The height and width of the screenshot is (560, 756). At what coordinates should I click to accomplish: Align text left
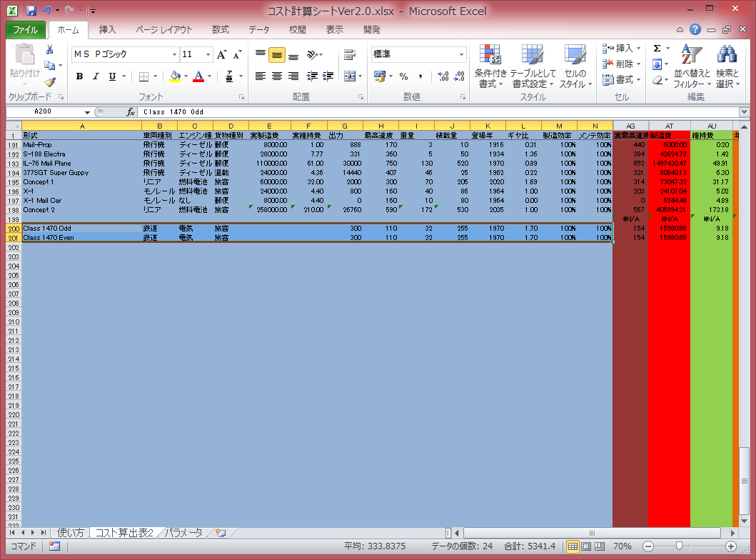(x=261, y=76)
